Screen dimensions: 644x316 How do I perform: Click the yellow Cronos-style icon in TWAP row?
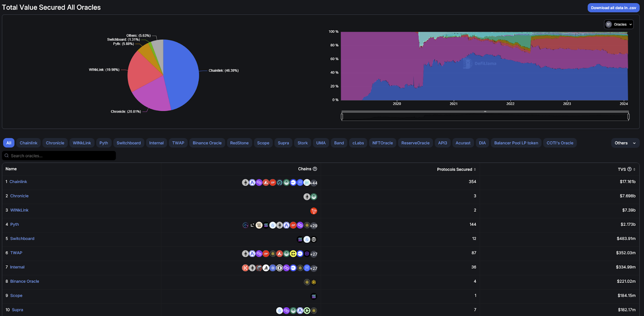tap(293, 254)
